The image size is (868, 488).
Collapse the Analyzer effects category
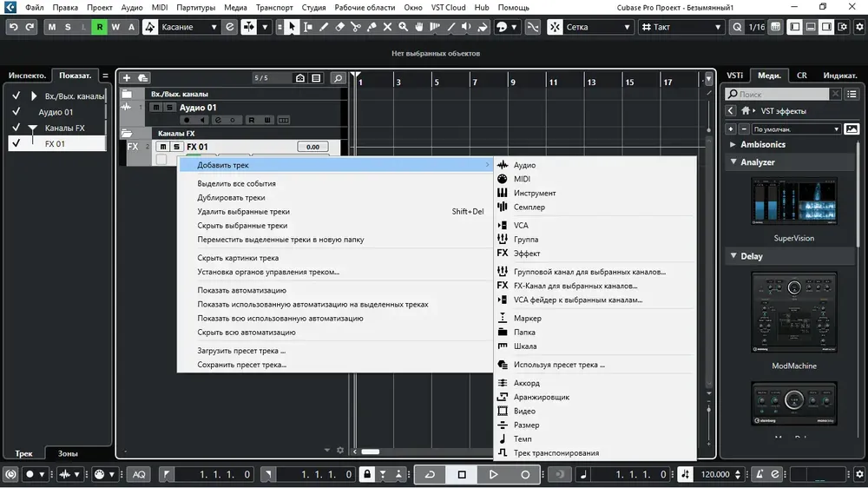click(x=733, y=162)
